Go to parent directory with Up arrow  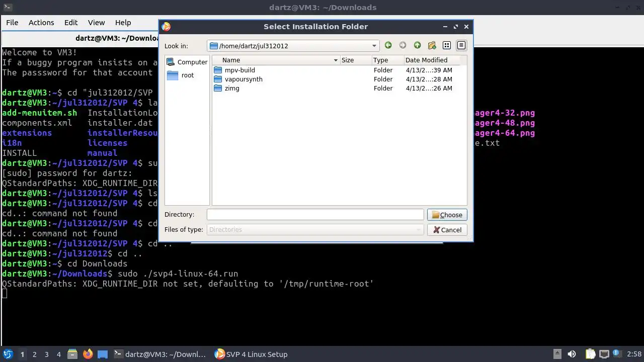tap(417, 45)
